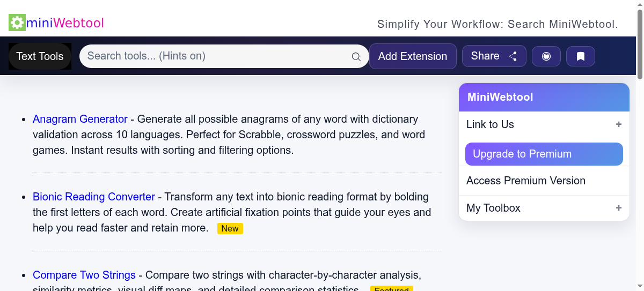Viewport: 644px width, 291px height.
Task: Click the MiniWebtool sidebar panel header
Action: (544, 97)
